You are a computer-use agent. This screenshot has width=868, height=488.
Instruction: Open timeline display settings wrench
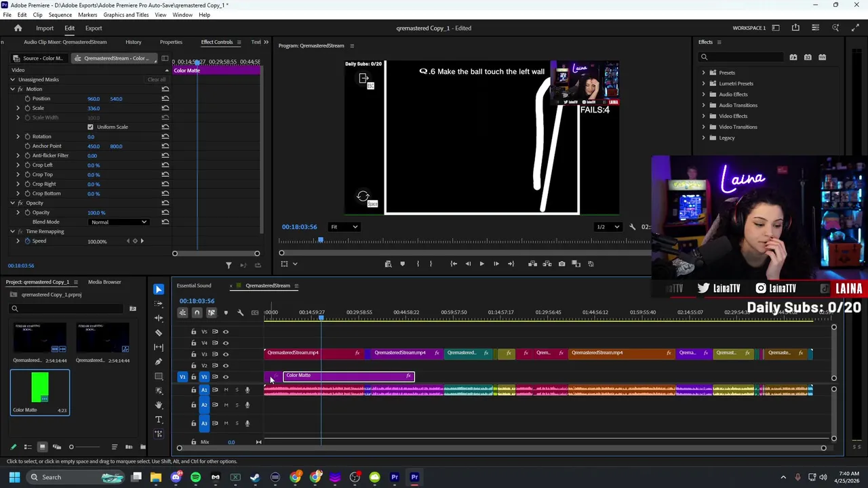coord(240,312)
